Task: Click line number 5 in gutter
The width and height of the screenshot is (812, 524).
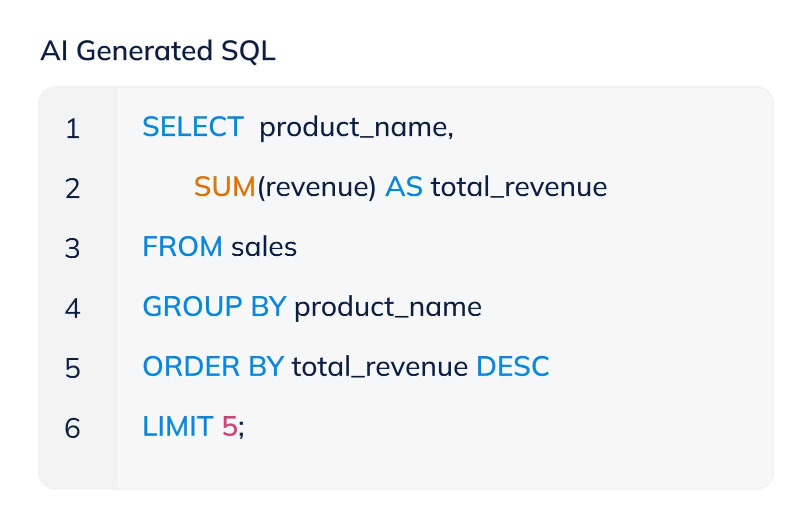Action: (x=72, y=368)
